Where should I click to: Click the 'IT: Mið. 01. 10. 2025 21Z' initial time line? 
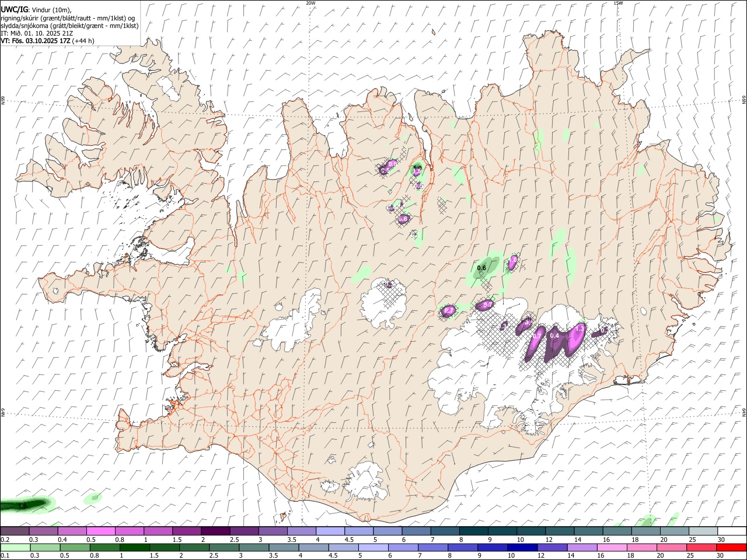coord(37,33)
